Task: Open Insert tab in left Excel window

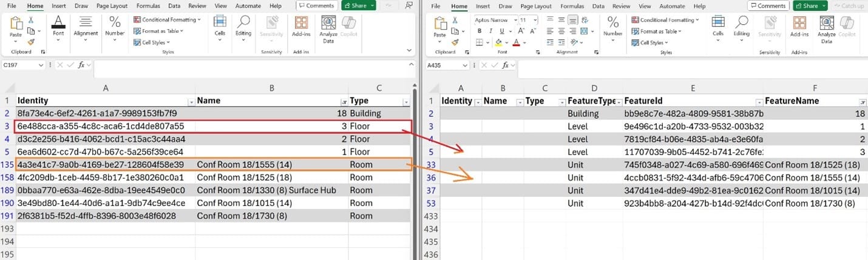Action: point(58,6)
